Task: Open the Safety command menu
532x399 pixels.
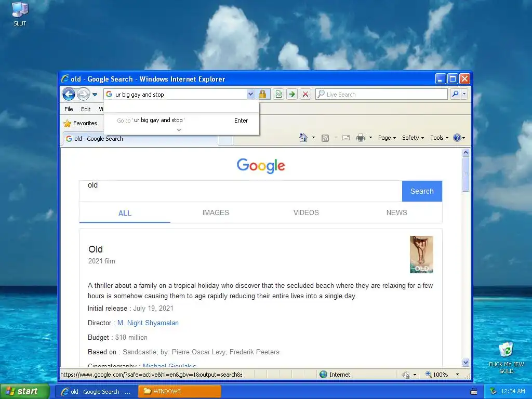Action: (413, 138)
